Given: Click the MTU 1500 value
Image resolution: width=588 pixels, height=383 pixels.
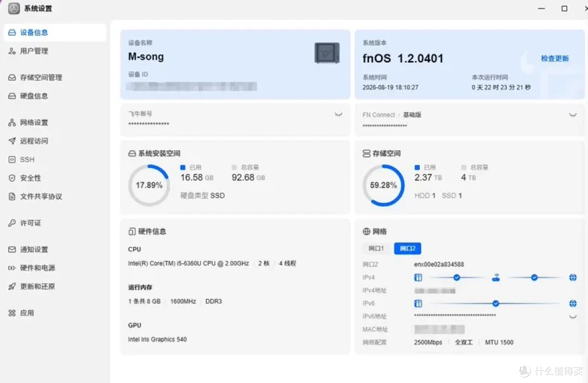Looking at the screenshot, I should 499,343.
